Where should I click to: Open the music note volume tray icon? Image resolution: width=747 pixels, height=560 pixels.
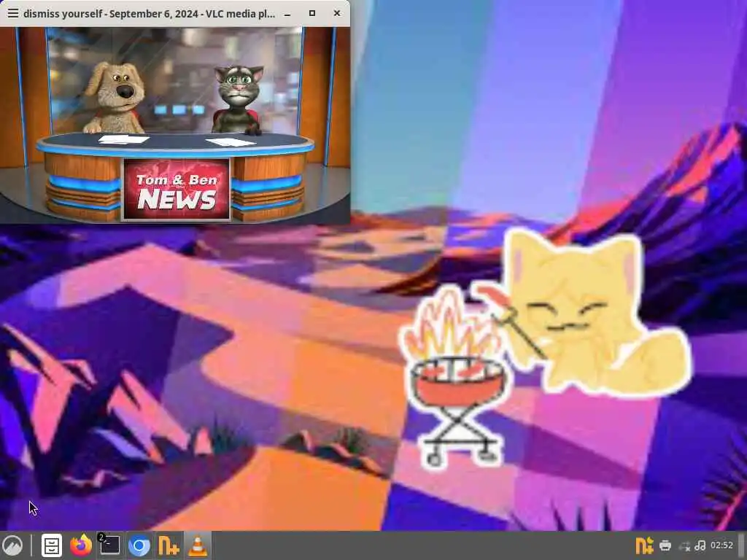coord(700,545)
